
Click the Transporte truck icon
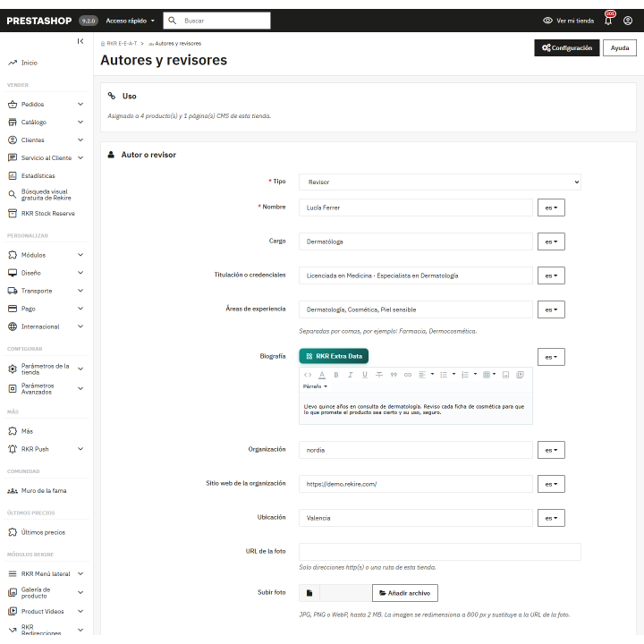[x=13, y=291]
